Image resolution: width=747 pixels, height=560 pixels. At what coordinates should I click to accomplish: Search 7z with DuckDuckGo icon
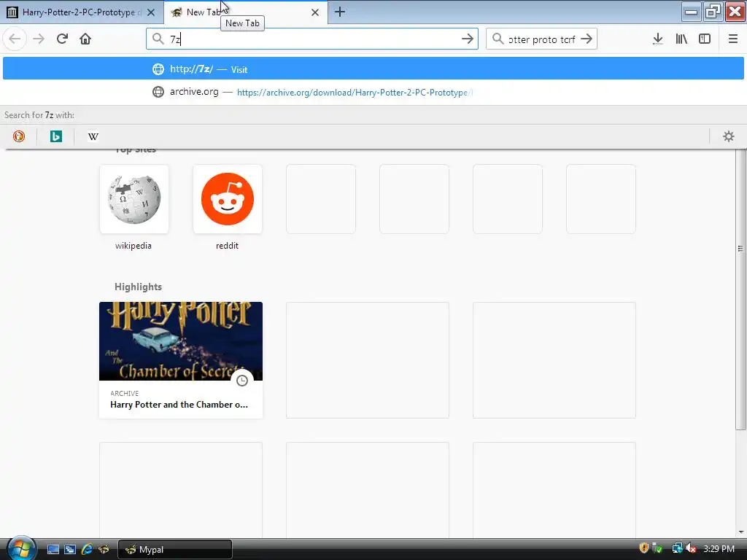pyautogui.click(x=18, y=136)
